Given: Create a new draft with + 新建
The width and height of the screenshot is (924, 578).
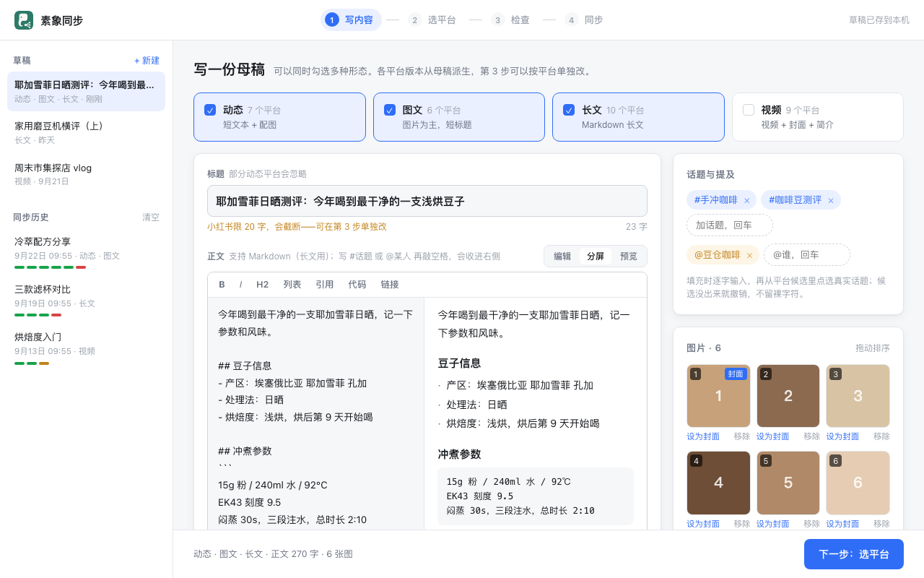Looking at the screenshot, I should [147, 61].
